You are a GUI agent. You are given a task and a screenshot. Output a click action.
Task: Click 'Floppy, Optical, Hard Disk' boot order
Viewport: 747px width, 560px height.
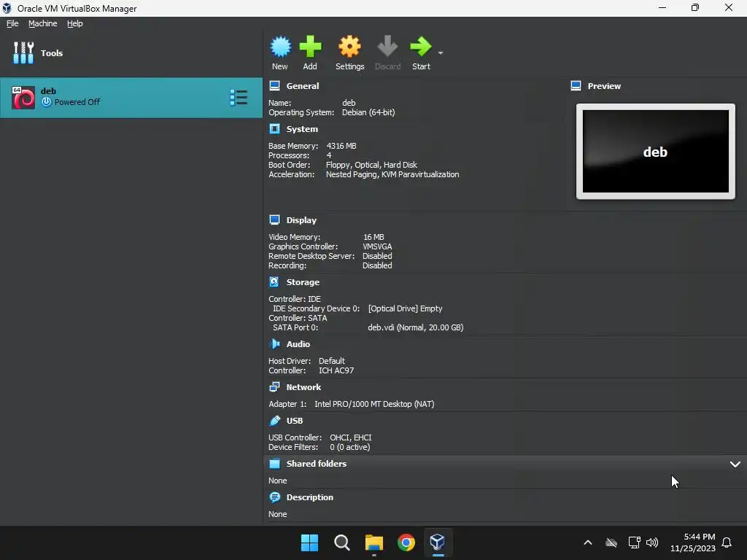tap(371, 165)
